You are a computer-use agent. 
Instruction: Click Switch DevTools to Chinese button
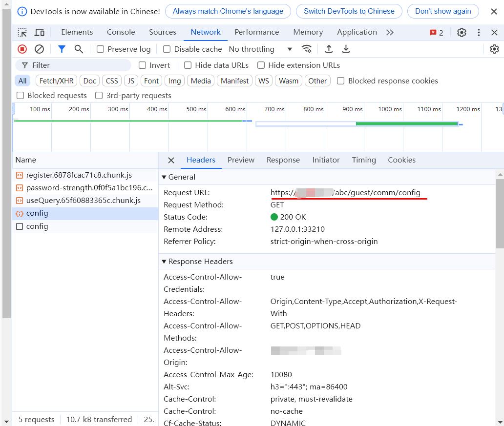tap(349, 11)
